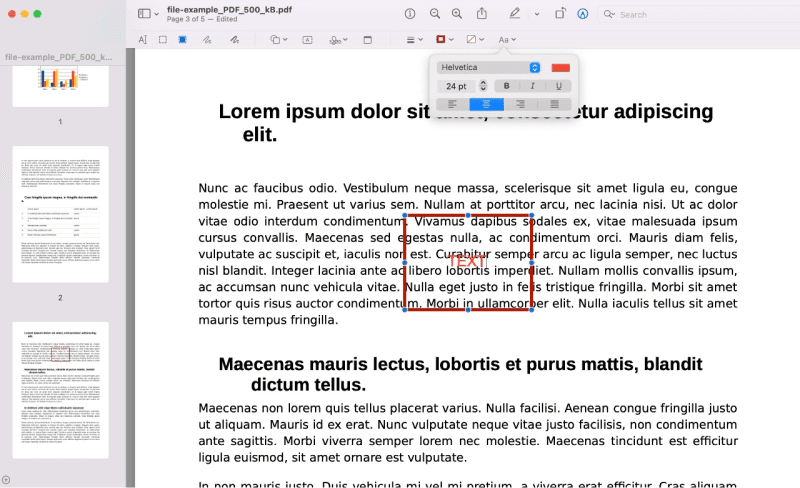Add a note with the Note tool
Image resolution: width=800 pixels, height=488 pixels.
click(367, 40)
